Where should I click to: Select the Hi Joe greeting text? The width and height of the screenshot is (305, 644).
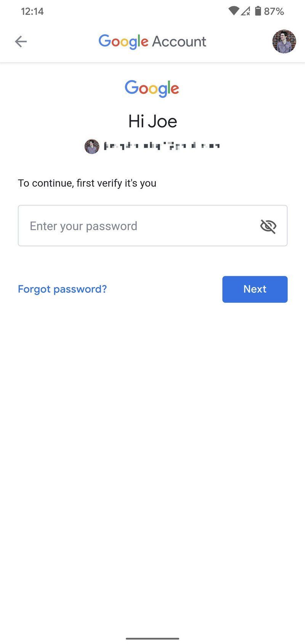pos(152,121)
